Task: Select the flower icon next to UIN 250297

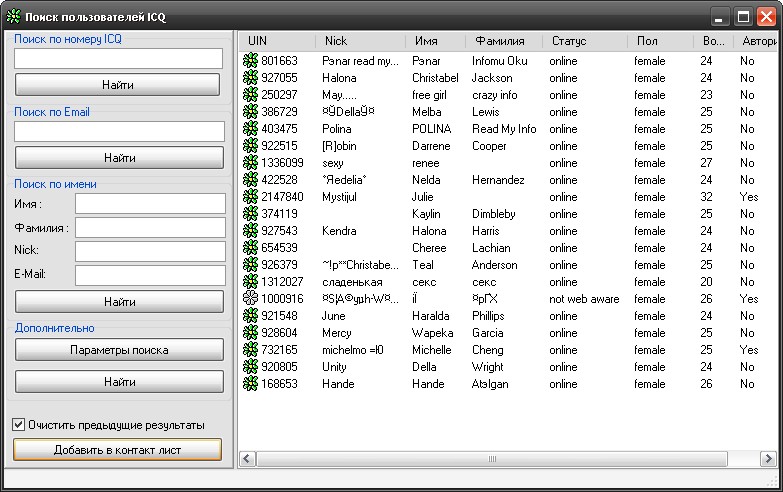Action: [x=250, y=94]
